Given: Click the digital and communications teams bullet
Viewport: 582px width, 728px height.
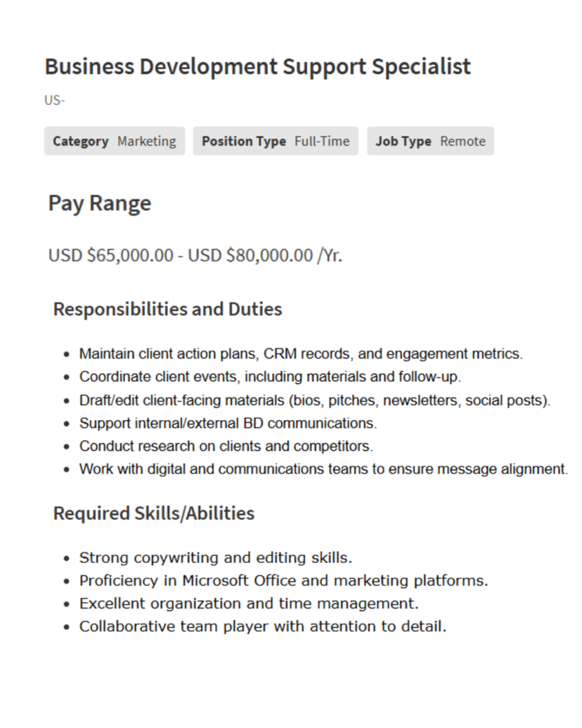Looking at the screenshot, I should point(323,469).
